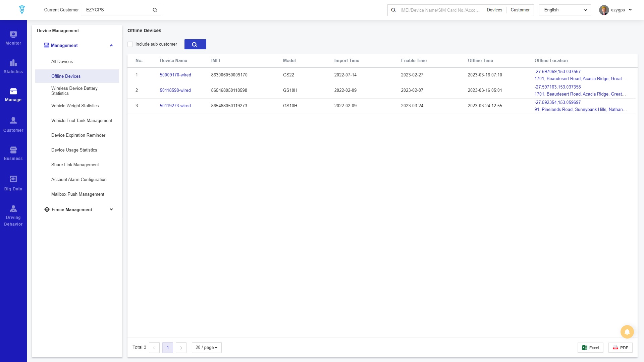Click the blue search button

pyautogui.click(x=195, y=44)
